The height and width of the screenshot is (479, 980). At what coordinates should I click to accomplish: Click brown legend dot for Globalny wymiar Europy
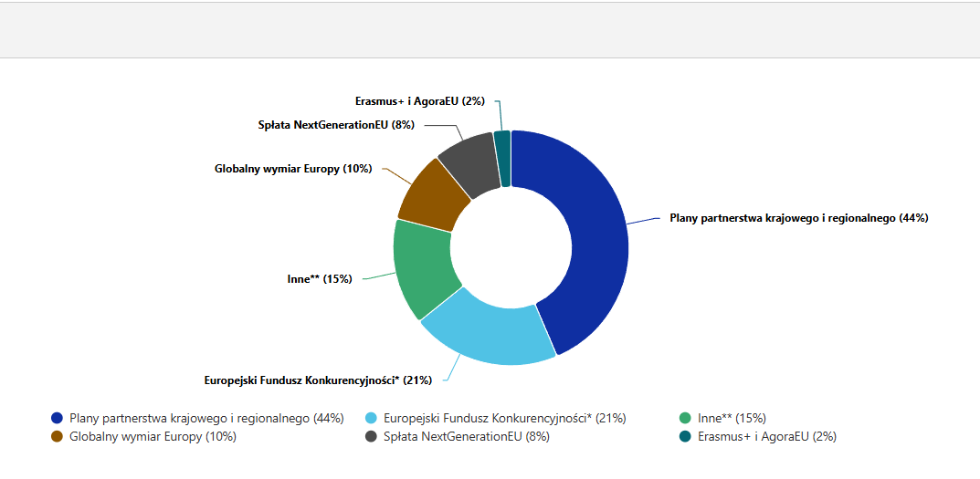click(x=58, y=436)
